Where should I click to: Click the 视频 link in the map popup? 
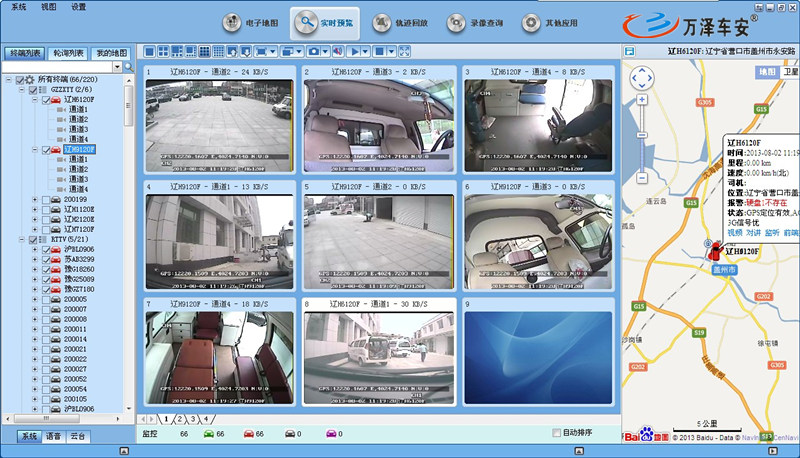point(735,232)
